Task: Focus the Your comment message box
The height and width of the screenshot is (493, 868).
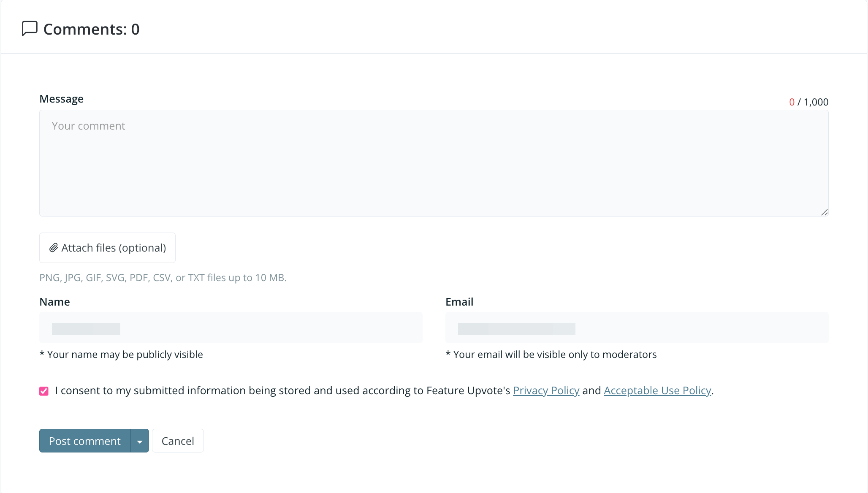Action: coord(434,163)
